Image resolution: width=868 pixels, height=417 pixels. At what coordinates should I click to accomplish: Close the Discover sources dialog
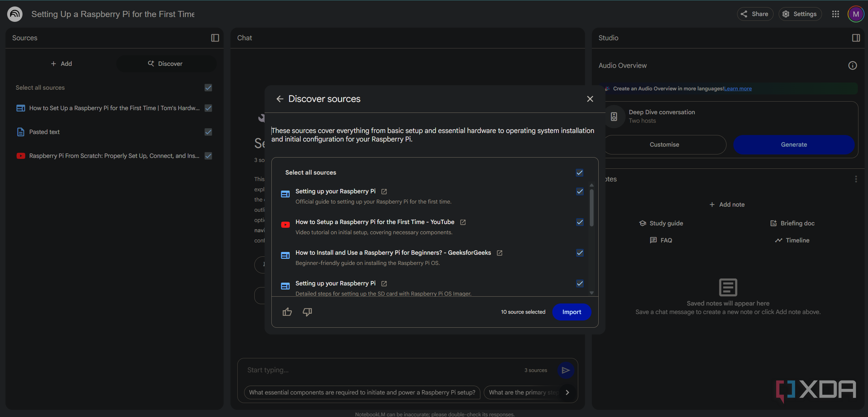(590, 99)
